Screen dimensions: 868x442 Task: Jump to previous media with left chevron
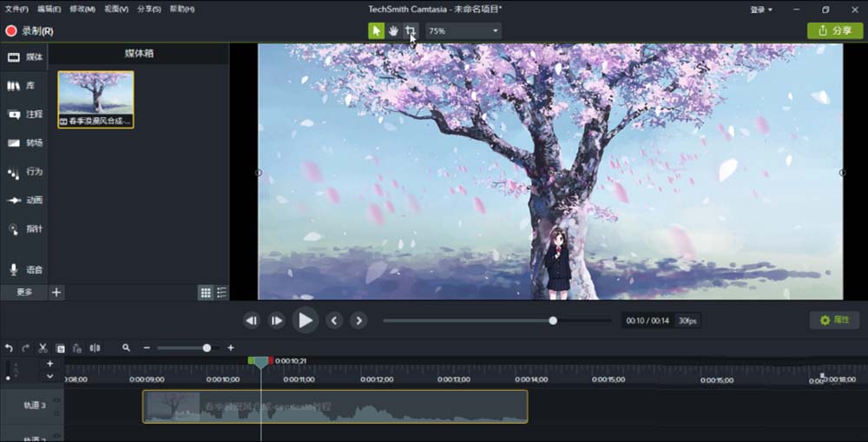[334, 320]
